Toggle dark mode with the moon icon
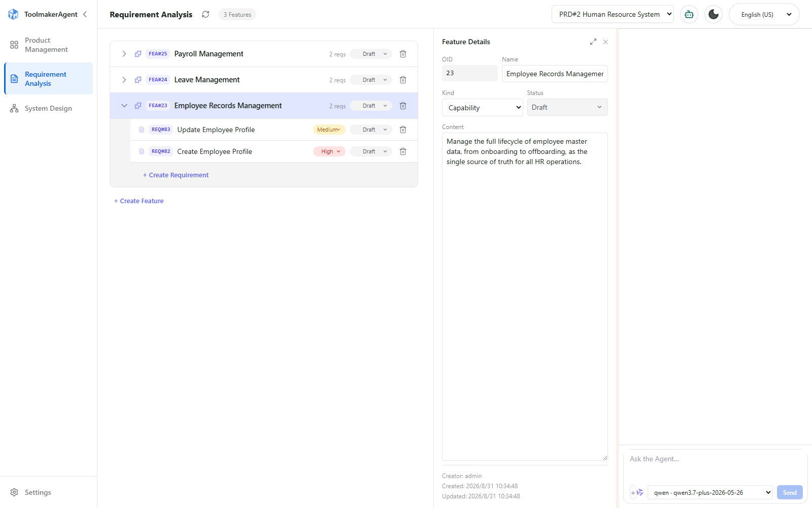 (714, 14)
